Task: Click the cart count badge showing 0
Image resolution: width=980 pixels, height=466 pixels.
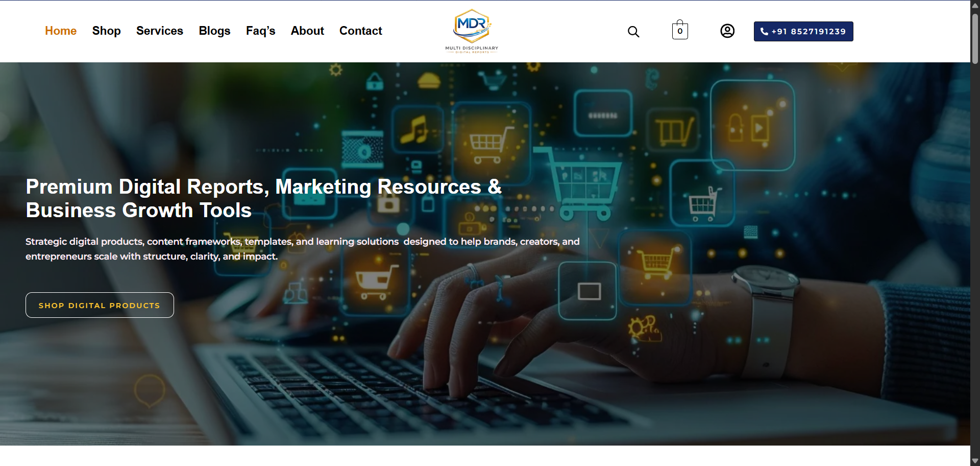Action: pyautogui.click(x=680, y=32)
